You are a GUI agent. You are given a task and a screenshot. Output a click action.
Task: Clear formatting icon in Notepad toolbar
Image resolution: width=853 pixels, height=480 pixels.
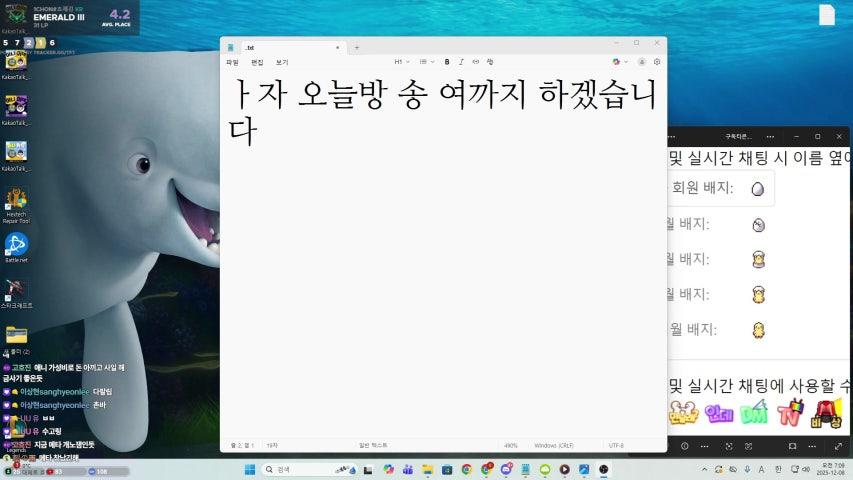(x=490, y=62)
